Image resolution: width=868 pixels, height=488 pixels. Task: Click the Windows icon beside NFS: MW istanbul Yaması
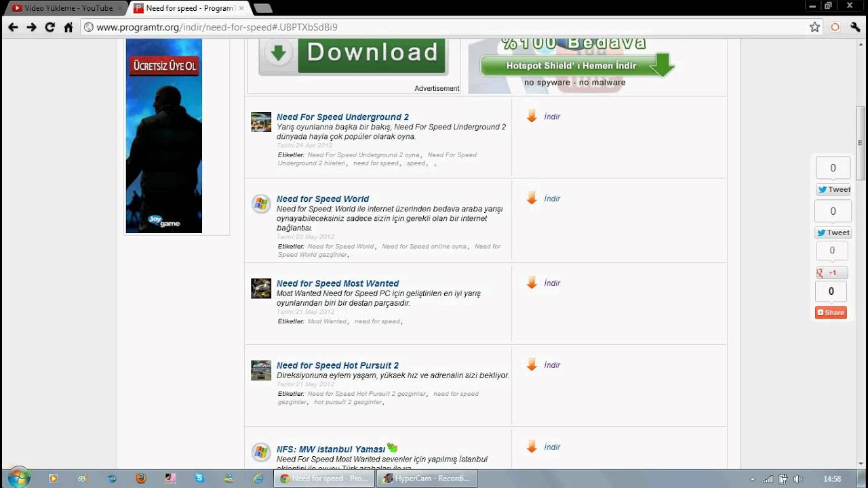[261, 452]
